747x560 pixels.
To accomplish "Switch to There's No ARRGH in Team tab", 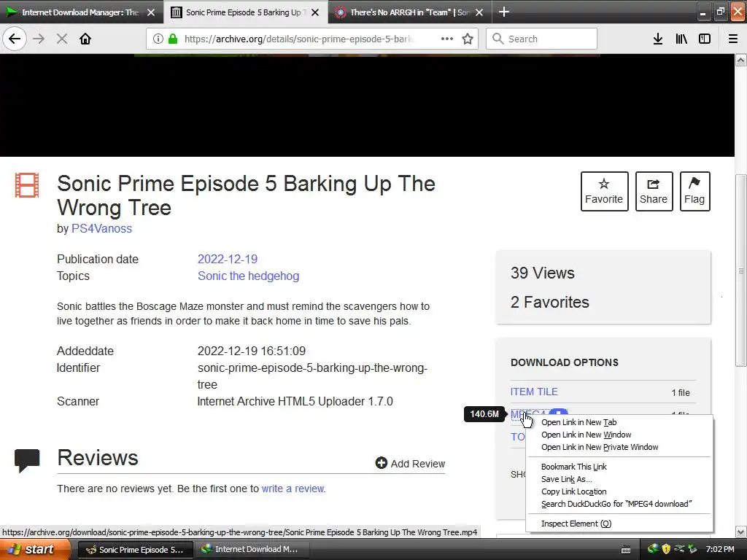I will coord(410,12).
